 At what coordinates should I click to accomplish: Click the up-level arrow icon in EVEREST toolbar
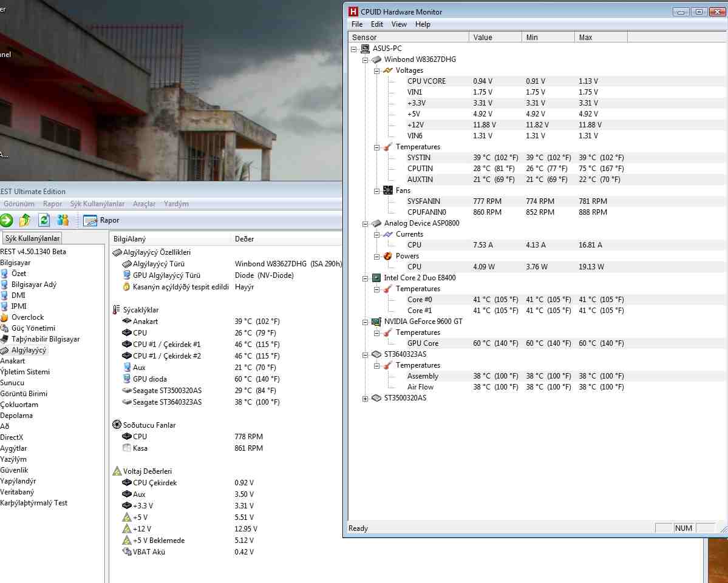pos(25,220)
